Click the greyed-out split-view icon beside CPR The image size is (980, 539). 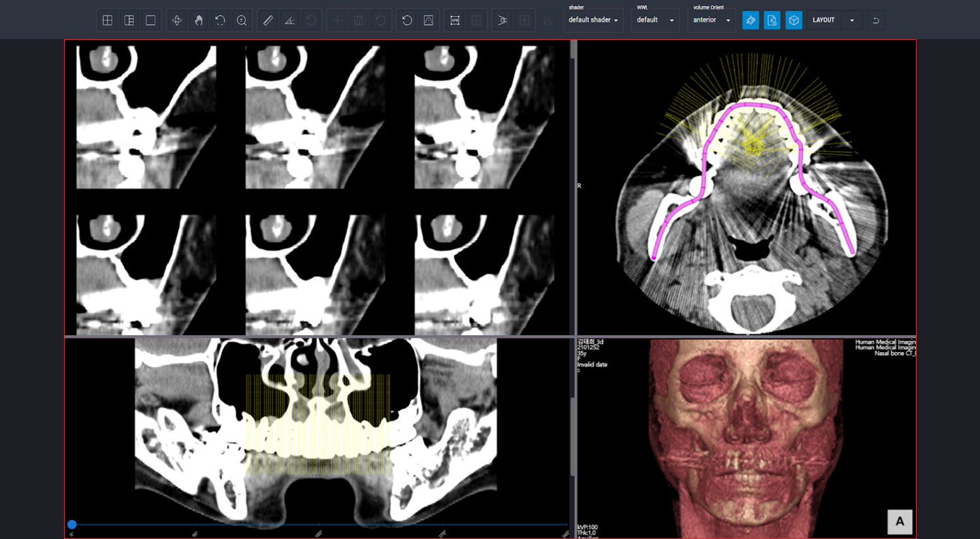476,20
